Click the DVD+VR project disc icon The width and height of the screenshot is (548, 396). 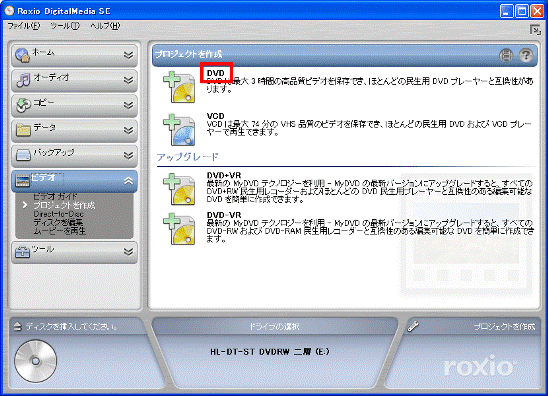(179, 189)
